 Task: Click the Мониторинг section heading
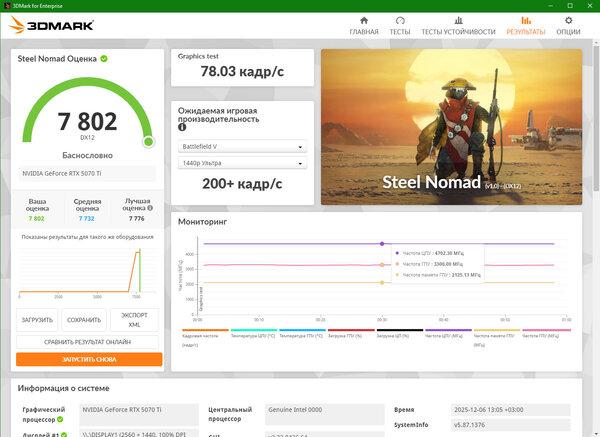tap(202, 222)
